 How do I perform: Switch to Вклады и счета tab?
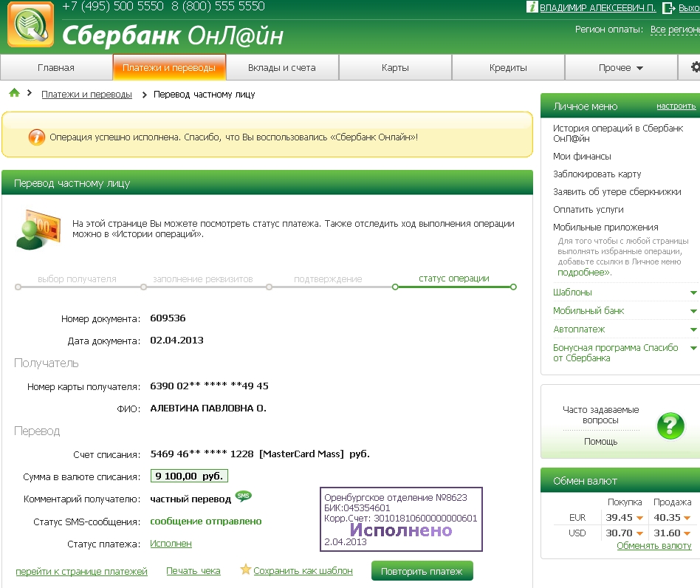click(282, 68)
